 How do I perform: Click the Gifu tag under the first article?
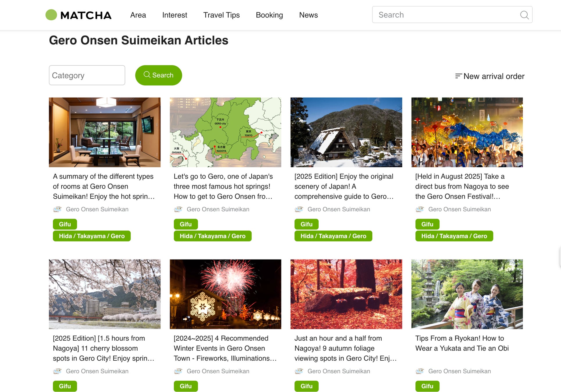(65, 224)
